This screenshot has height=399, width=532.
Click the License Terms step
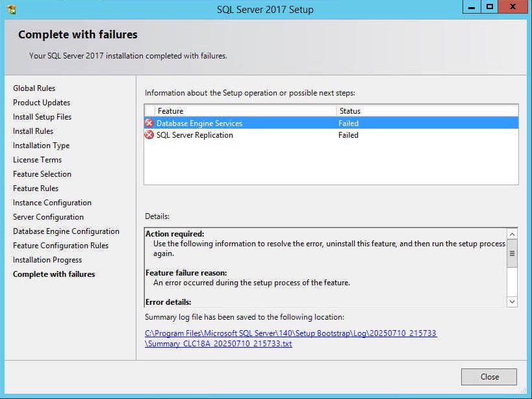37,159
